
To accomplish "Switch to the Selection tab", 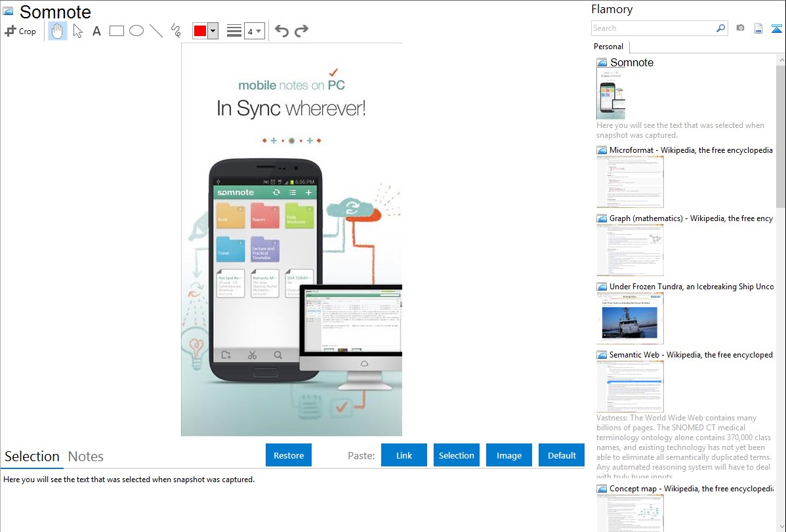I will [32, 457].
